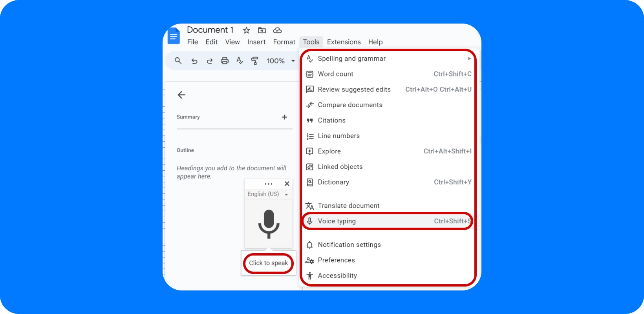This screenshot has height=314, width=644.
Task: Click the Undo toolbar icon
Action: (194, 61)
